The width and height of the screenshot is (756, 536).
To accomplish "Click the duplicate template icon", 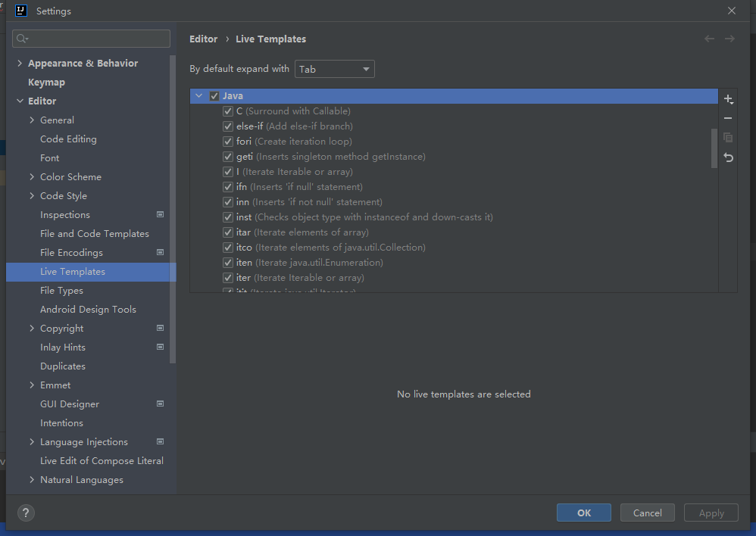I will pyautogui.click(x=728, y=138).
